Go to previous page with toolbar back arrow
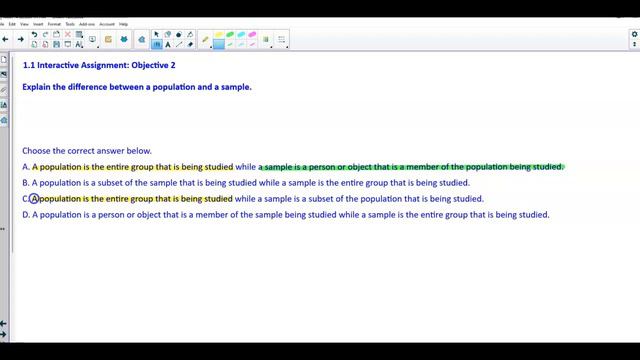This screenshot has height=360, width=640. (x=5, y=39)
